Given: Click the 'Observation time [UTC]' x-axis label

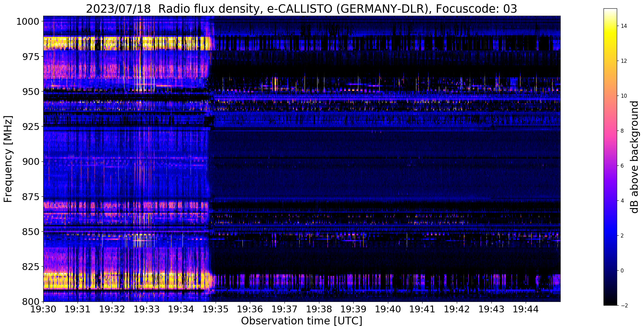Looking at the screenshot, I should 301,321.
